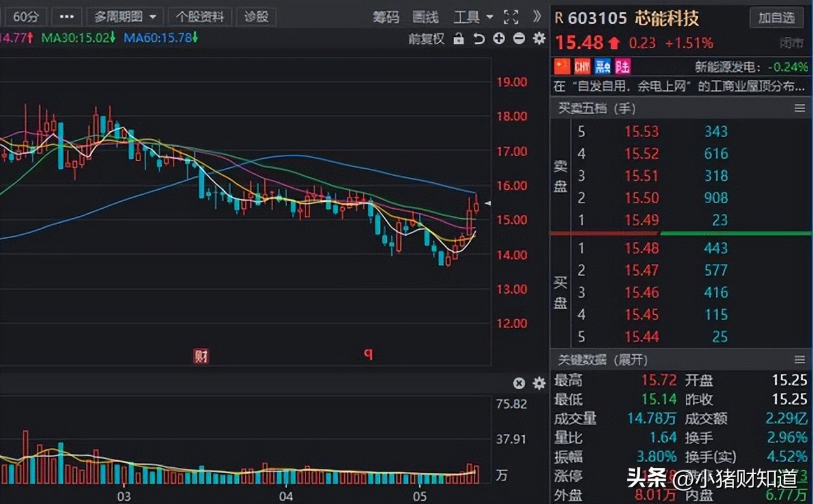
Task: Enable drawing mode via 画线
Action: coord(425,17)
